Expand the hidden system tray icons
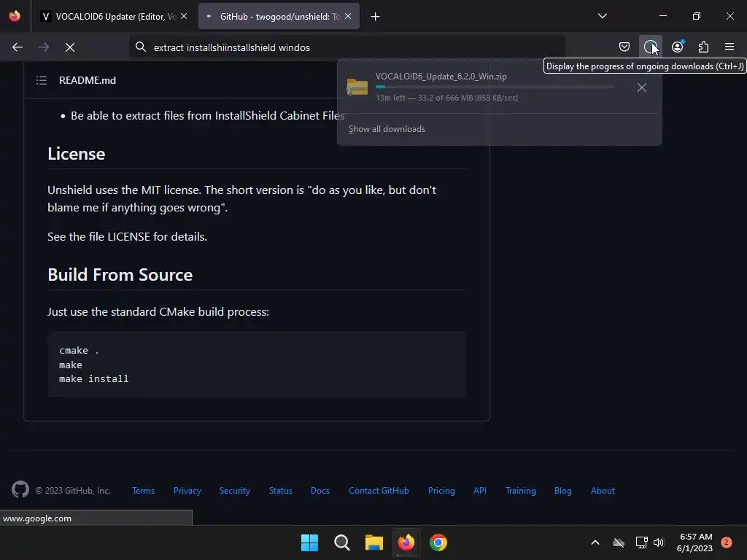The height and width of the screenshot is (560, 747). point(595,542)
